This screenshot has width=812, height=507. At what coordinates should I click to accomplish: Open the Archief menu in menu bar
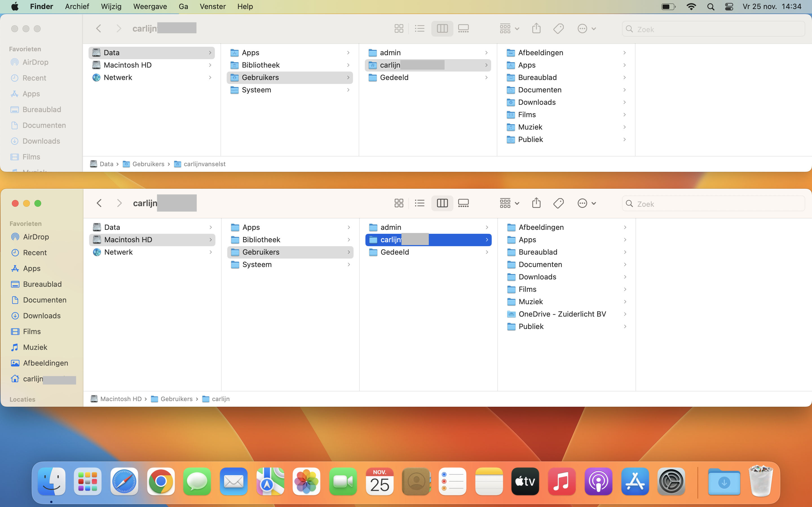(x=77, y=6)
